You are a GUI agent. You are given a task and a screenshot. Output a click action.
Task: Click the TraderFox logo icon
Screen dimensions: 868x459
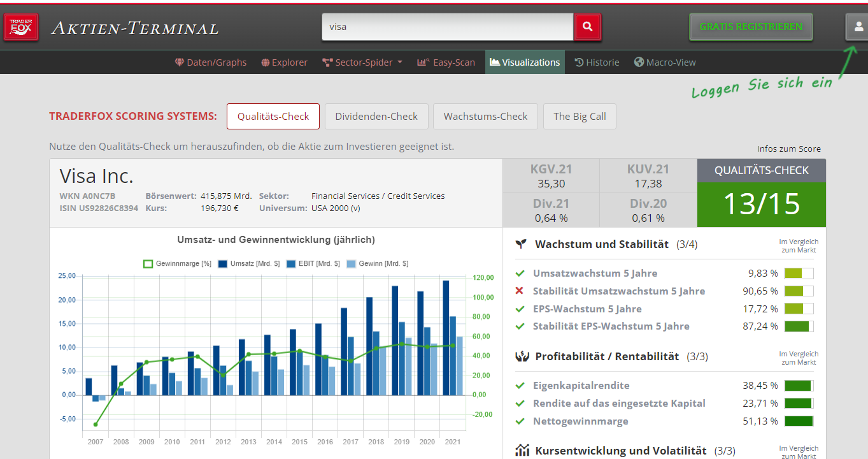pos(21,27)
